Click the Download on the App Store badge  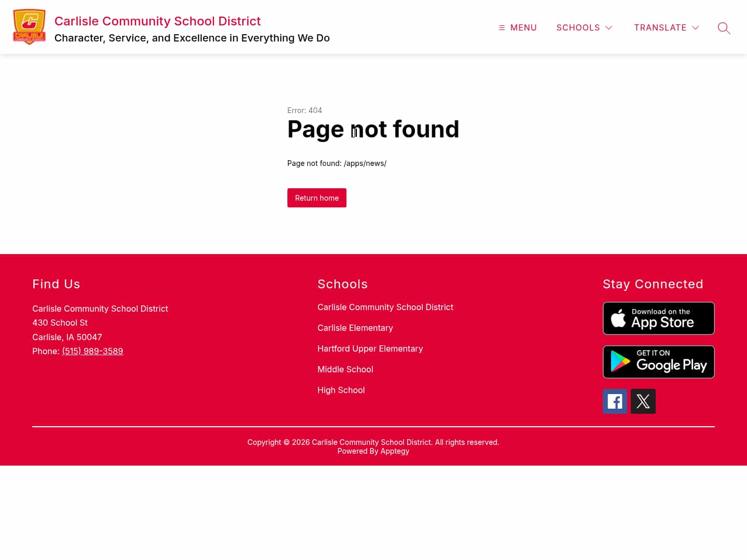(658, 318)
